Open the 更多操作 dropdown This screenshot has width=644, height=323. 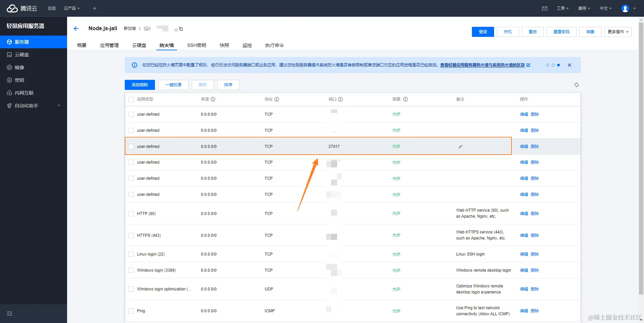pos(618,32)
